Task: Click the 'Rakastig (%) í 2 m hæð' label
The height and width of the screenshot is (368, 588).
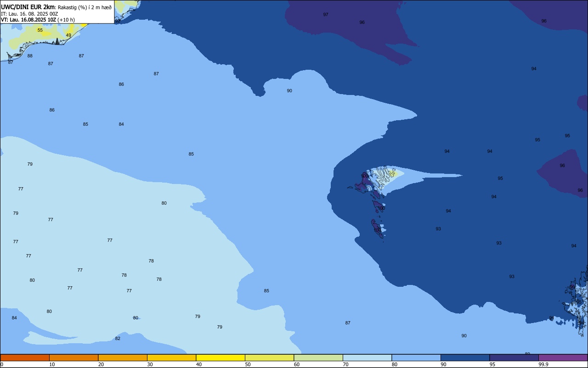Action: (x=85, y=7)
